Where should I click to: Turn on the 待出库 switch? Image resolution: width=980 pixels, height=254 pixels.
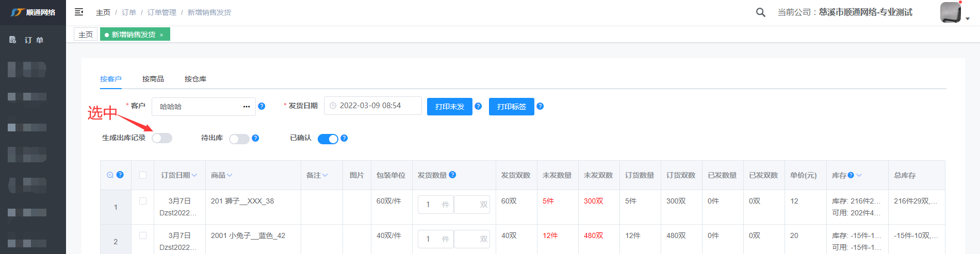click(x=239, y=139)
